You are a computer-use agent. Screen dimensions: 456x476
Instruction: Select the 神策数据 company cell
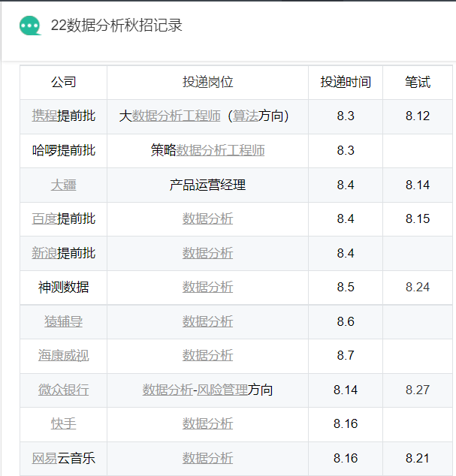pos(64,287)
